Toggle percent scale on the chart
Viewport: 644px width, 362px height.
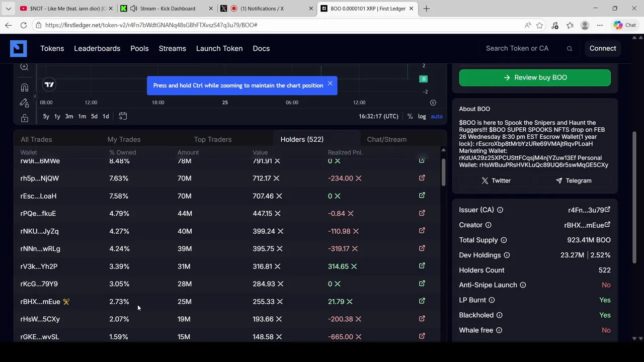click(x=410, y=116)
